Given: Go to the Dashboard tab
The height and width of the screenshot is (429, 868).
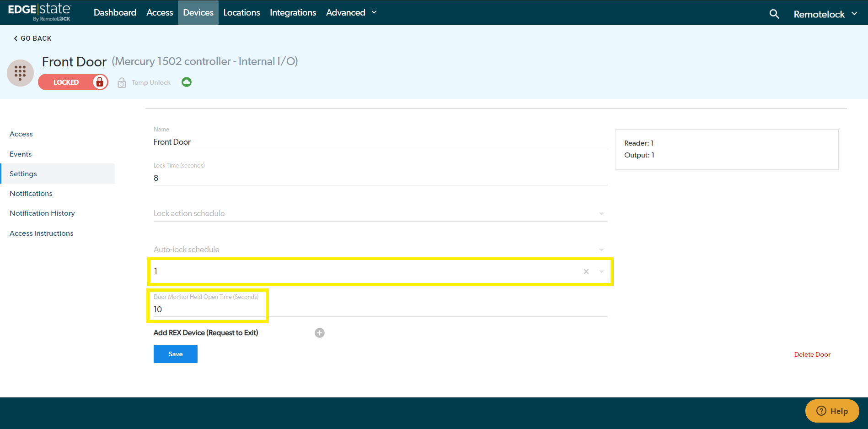Looking at the screenshot, I should coord(115,12).
